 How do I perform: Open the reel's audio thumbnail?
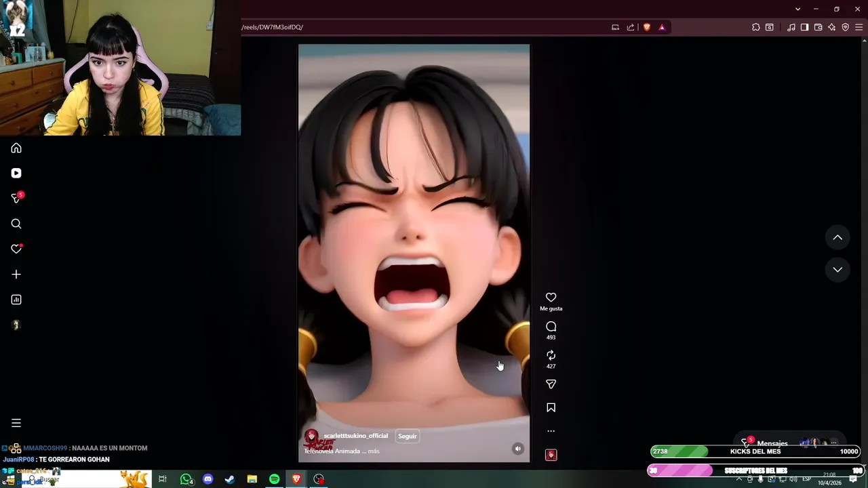click(x=551, y=455)
